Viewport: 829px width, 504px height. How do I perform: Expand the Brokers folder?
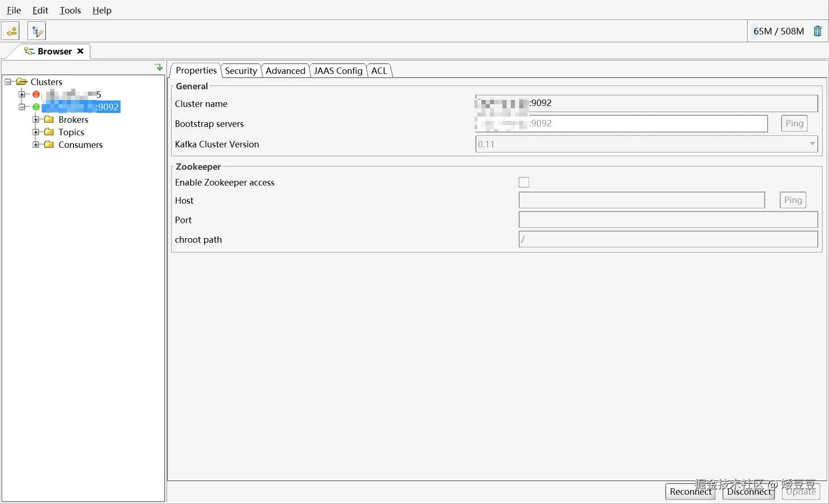[36, 119]
